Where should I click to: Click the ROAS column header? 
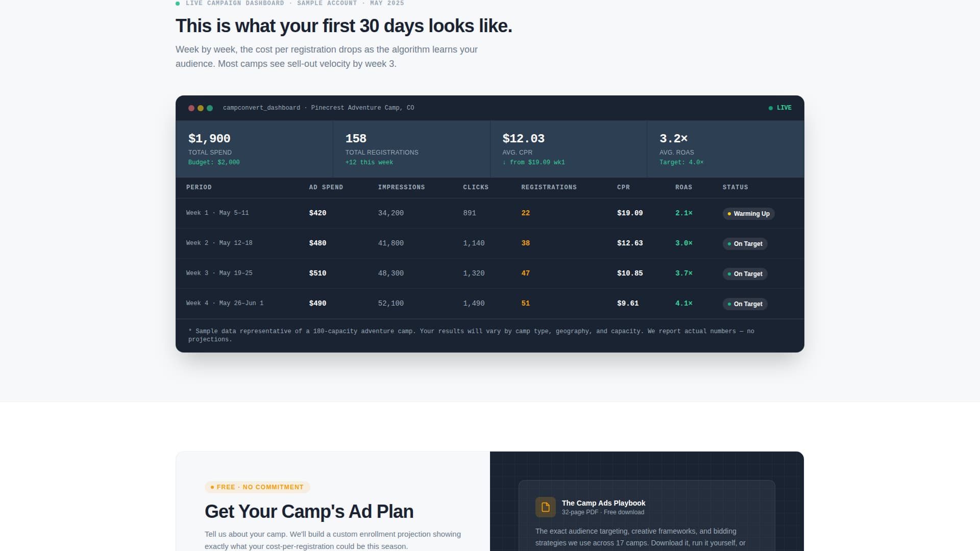(x=683, y=187)
